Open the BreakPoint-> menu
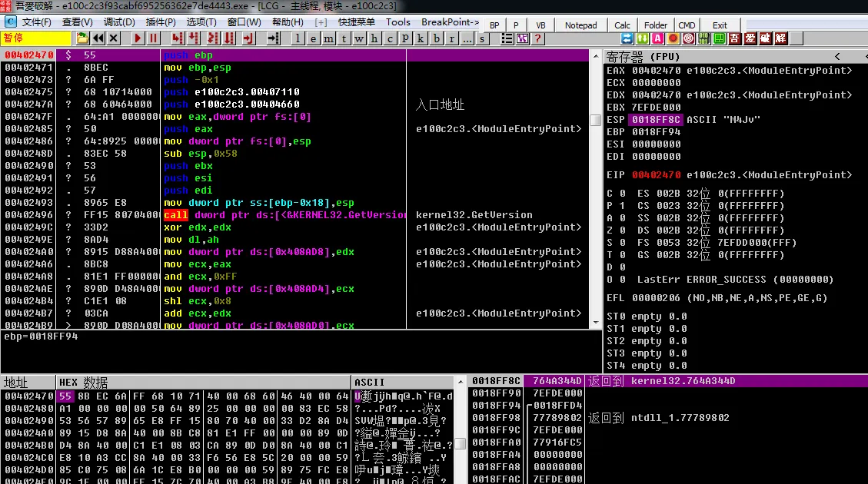Screen dimensions: 868x484 [x=450, y=22]
